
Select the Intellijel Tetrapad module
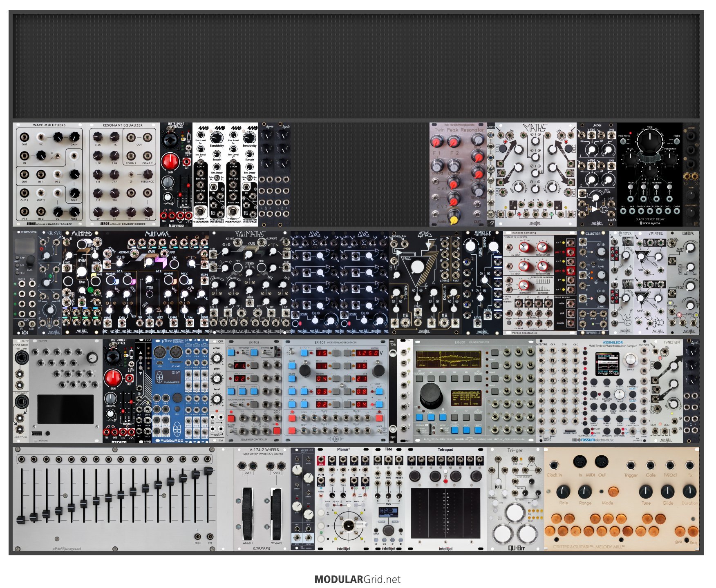(446, 499)
